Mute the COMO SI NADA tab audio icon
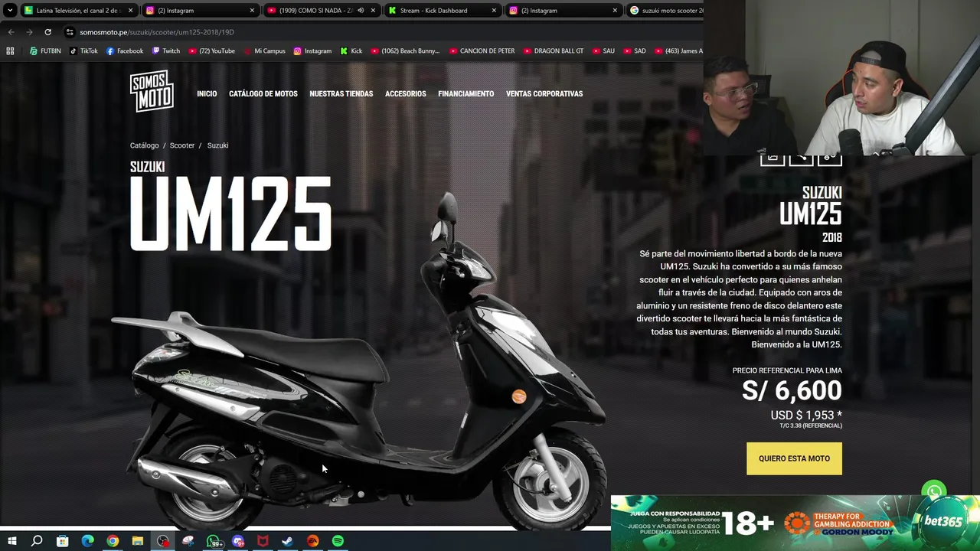980x551 pixels. (x=361, y=11)
